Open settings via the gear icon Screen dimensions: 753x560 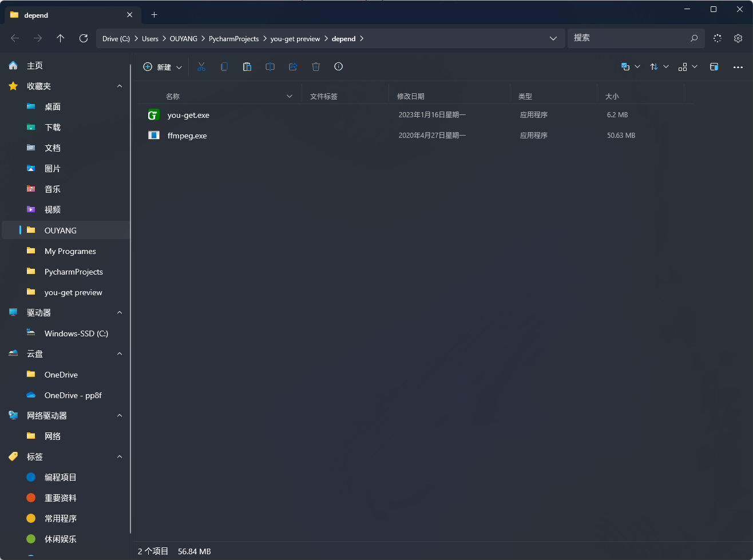(x=738, y=38)
